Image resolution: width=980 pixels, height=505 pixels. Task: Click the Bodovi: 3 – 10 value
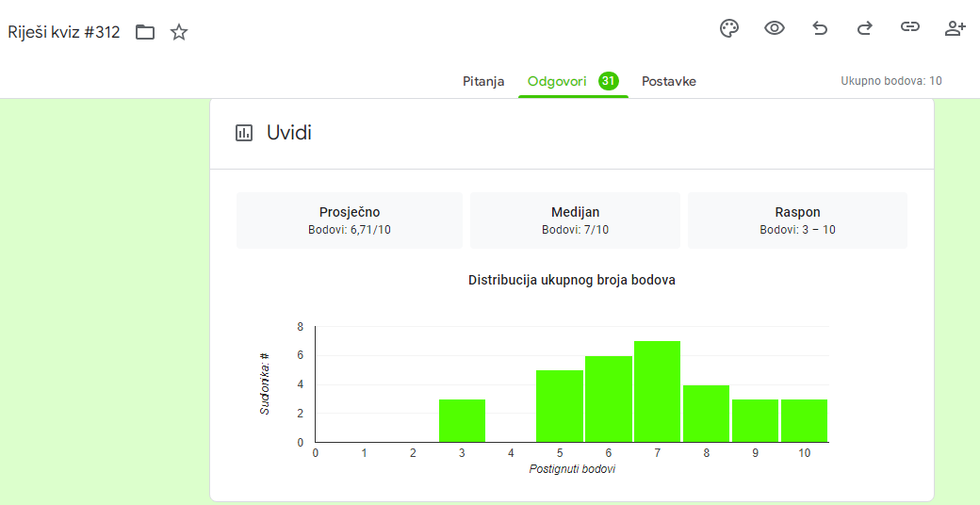[797, 229]
